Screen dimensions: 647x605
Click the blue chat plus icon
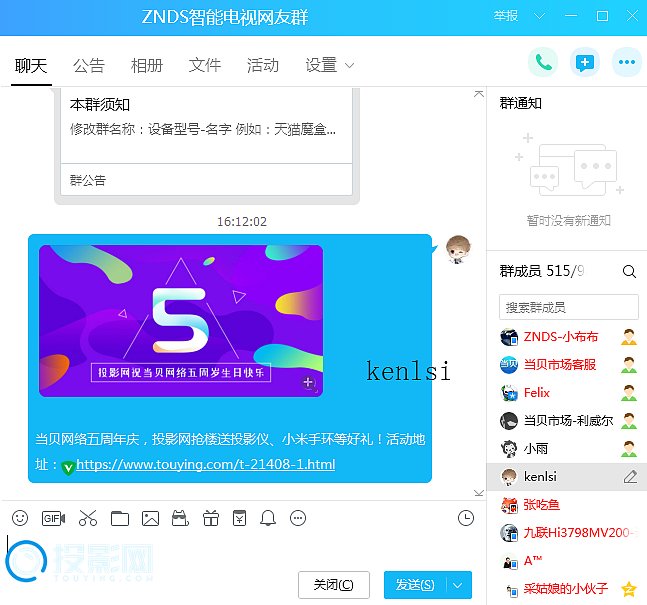[x=585, y=62]
